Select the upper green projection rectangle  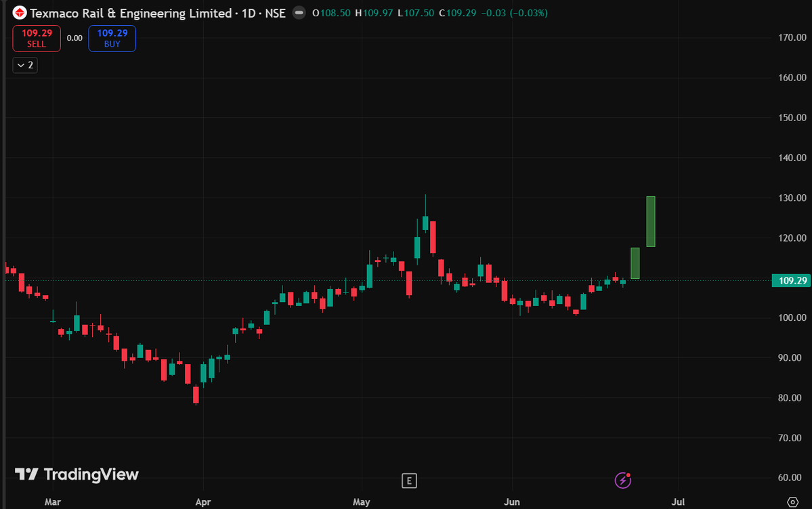coord(650,221)
